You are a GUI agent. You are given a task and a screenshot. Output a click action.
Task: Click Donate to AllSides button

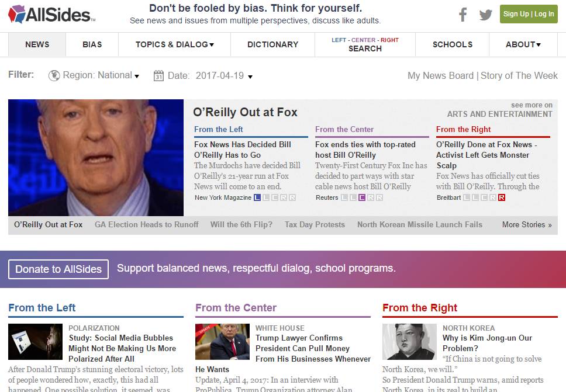pyautogui.click(x=58, y=269)
